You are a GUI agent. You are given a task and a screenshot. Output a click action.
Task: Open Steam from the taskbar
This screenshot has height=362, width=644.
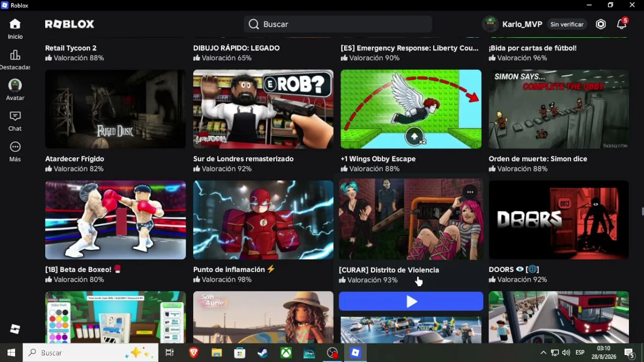263,353
